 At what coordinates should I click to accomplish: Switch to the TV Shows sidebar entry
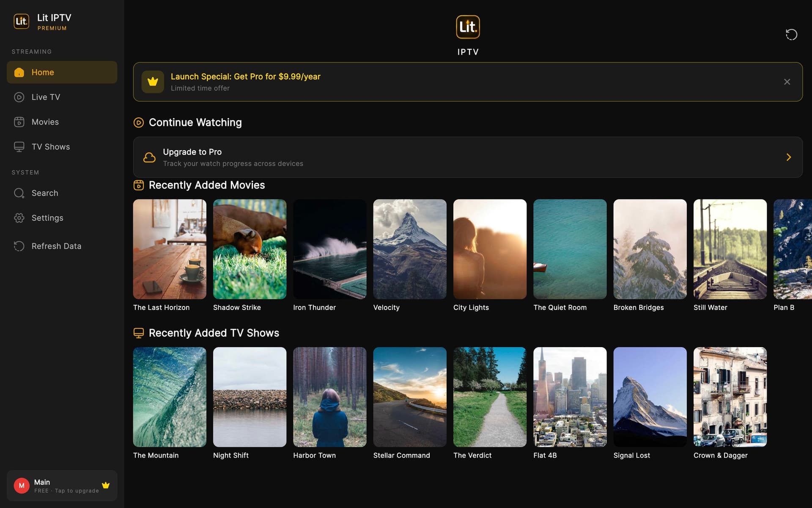pos(50,146)
